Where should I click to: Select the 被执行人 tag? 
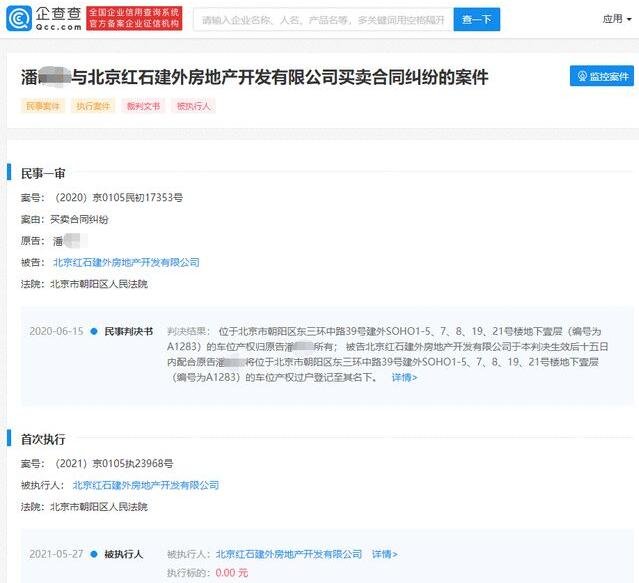(193, 106)
